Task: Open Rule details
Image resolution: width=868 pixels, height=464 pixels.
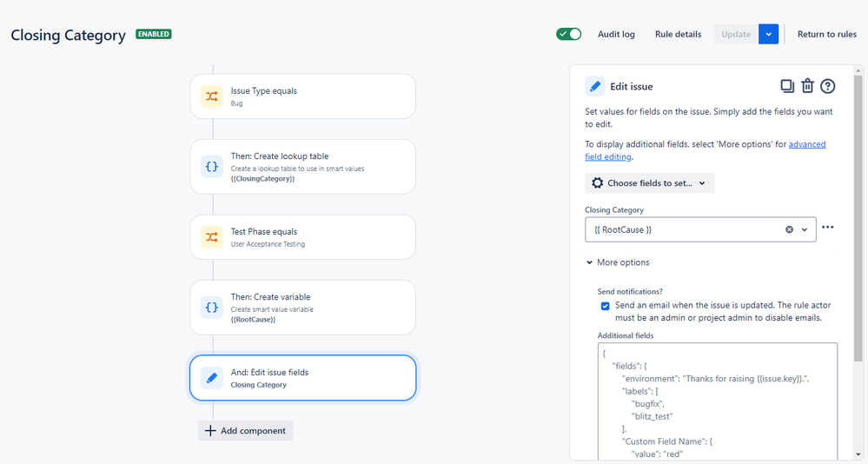Action: (x=678, y=35)
